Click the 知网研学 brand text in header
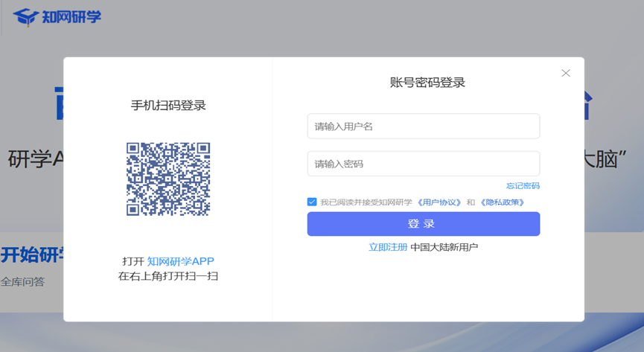 coord(71,16)
